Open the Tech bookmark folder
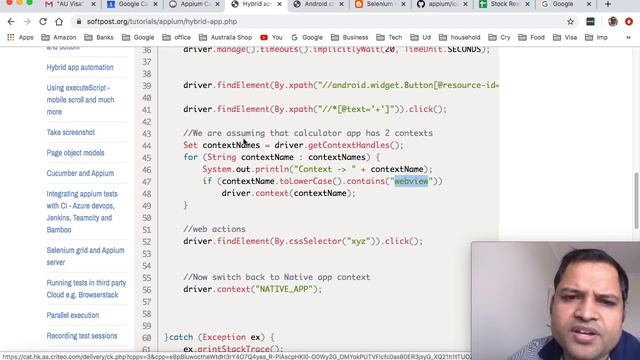 pyautogui.click(x=389, y=37)
